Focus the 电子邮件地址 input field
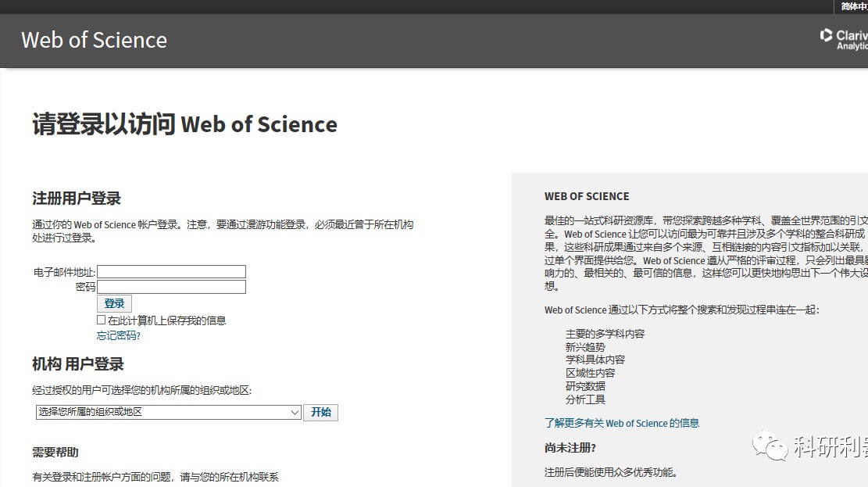Viewport: 868px width, 487px height. pyautogui.click(x=172, y=271)
